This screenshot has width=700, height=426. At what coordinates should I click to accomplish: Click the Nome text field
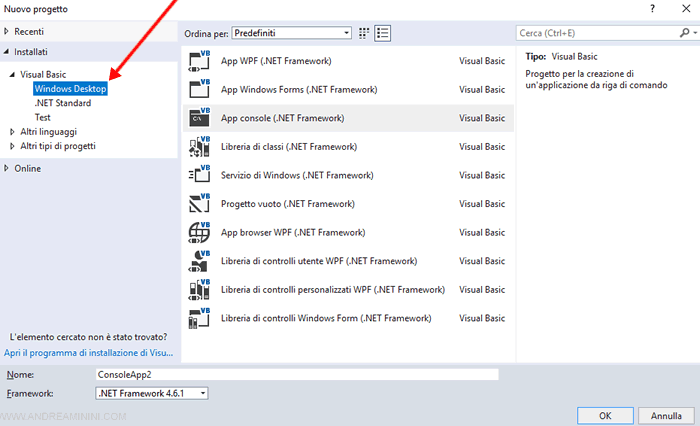[296, 375]
